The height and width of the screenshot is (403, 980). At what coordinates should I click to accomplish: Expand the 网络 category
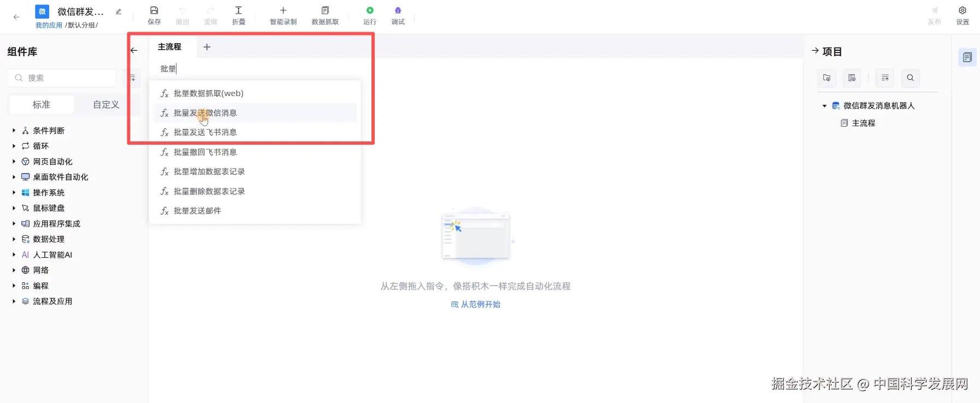click(14, 270)
